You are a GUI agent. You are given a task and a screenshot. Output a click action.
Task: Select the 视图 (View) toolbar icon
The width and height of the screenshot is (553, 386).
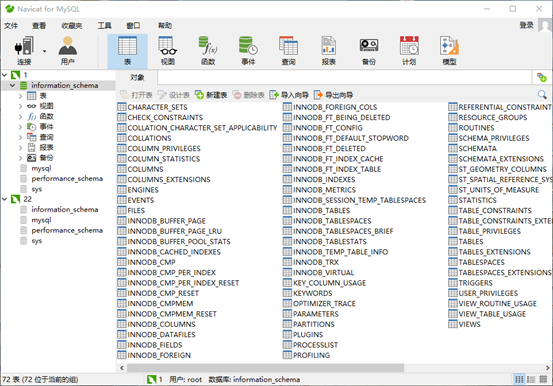point(168,51)
